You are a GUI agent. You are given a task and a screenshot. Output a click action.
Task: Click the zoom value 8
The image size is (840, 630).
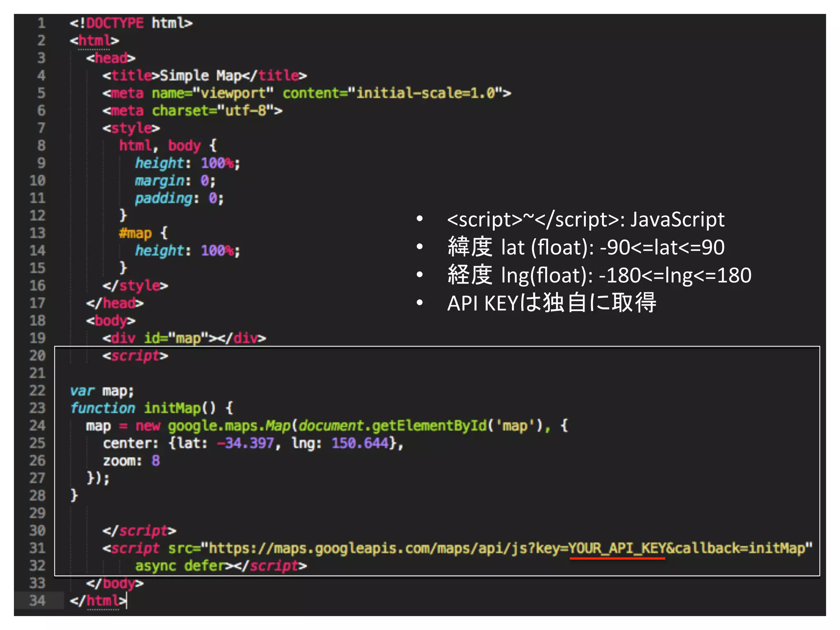click(x=155, y=461)
